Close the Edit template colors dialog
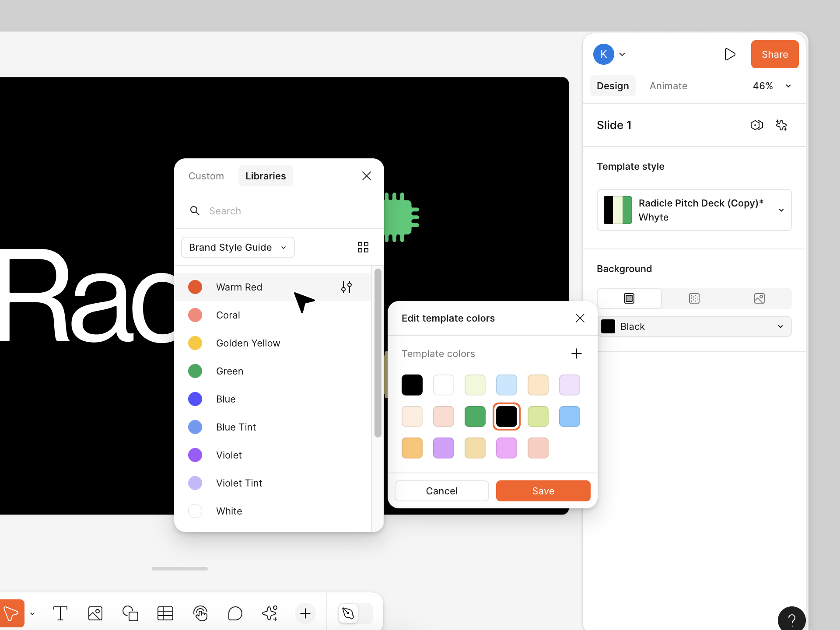 pyautogui.click(x=580, y=318)
